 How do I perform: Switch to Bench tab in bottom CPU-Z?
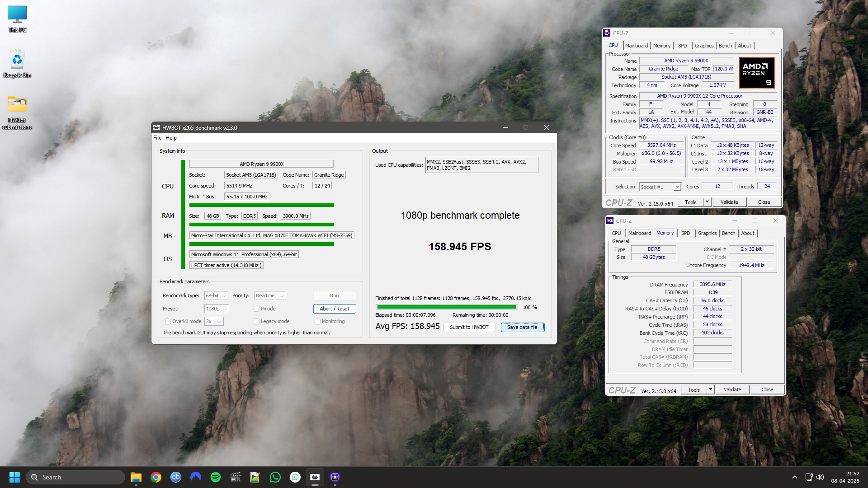[x=728, y=233]
